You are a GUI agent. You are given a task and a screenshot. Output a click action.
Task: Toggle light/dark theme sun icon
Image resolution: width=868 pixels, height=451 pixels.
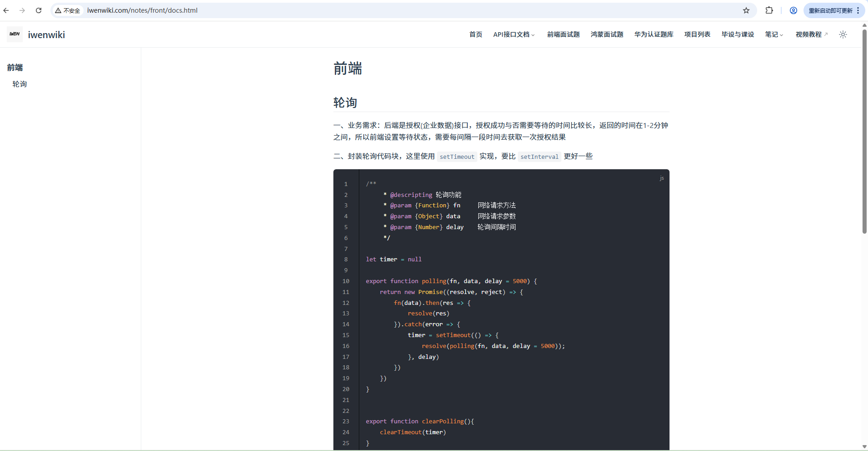tap(843, 34)
